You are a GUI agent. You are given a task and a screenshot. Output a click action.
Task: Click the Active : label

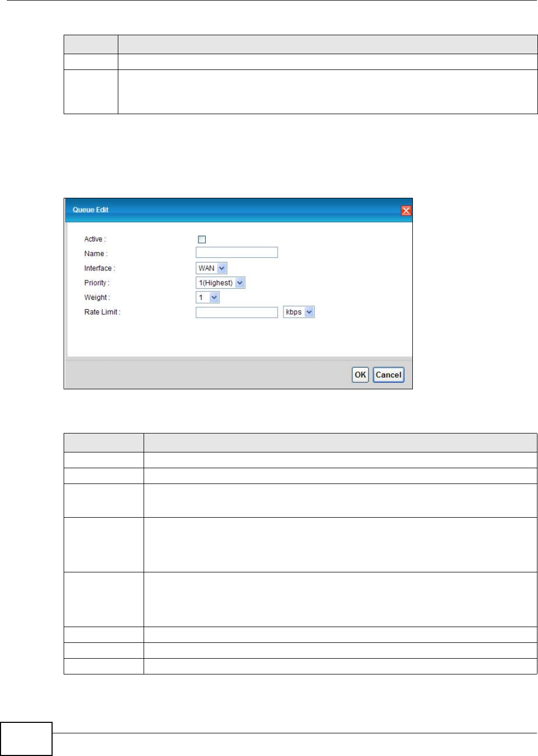[x=95, y=239]
